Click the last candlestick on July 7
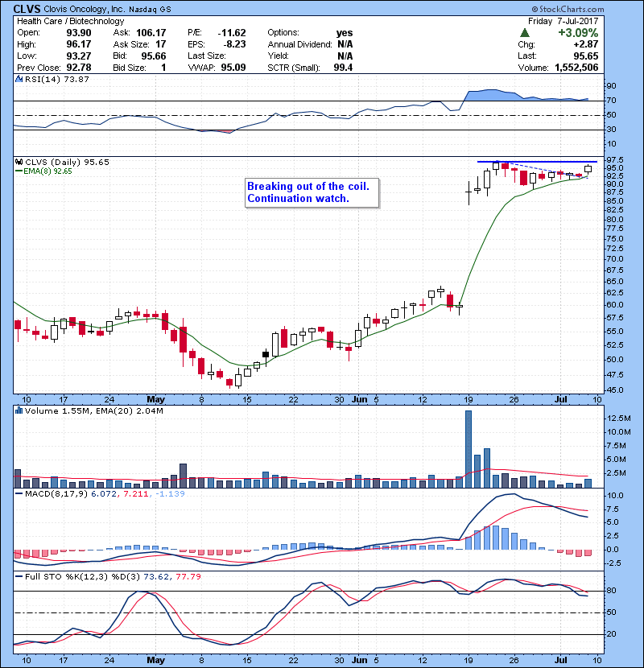644x668 pixels. point(588,169)
